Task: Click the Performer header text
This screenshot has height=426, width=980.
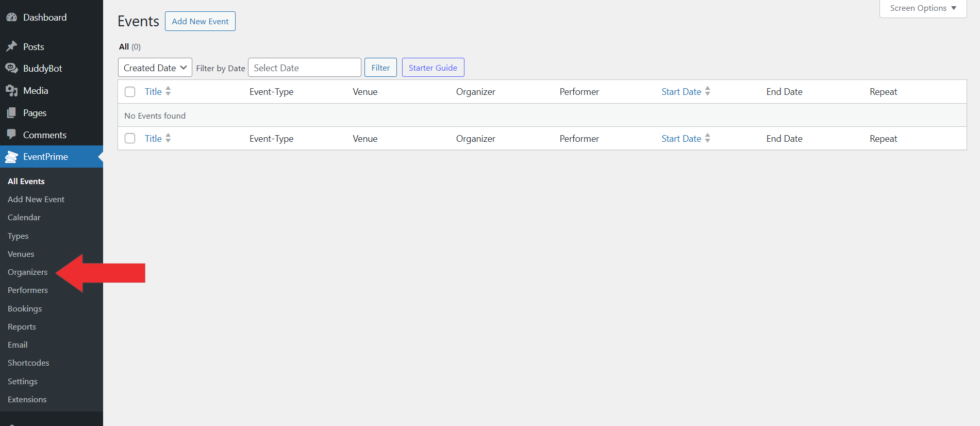Action: [x=579, y=92]
